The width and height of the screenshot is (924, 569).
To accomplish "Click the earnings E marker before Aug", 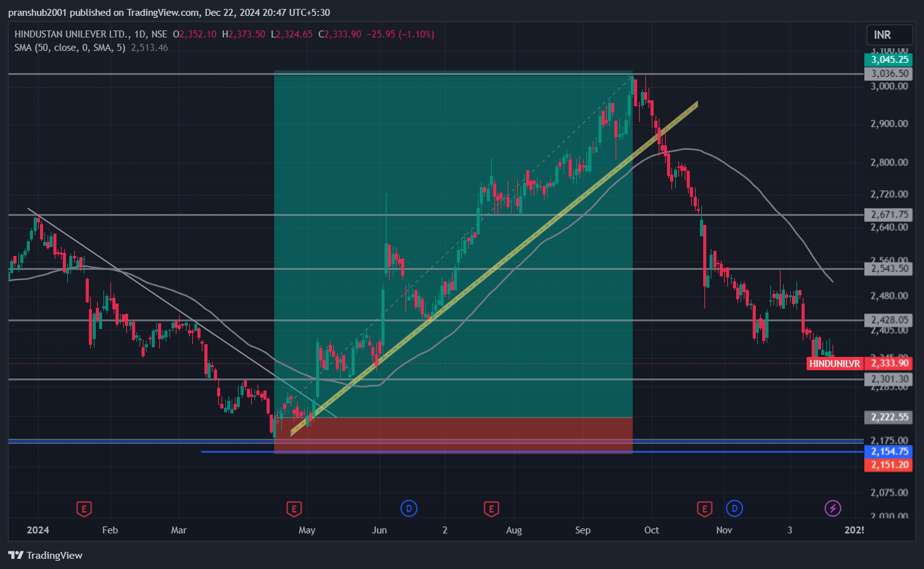I will tap(491, 509).
